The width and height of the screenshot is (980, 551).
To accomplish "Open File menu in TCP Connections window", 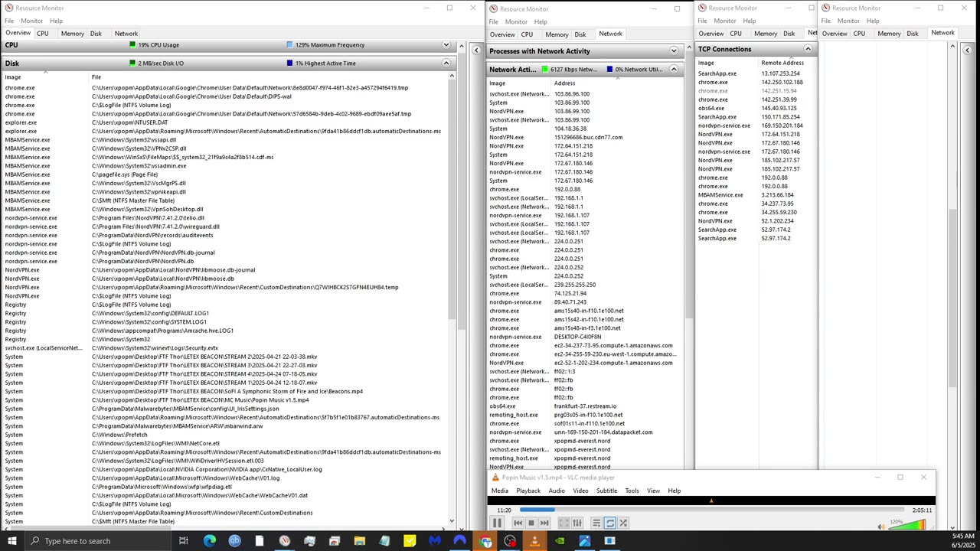I will pyautogui.click(x=702, y=21).
